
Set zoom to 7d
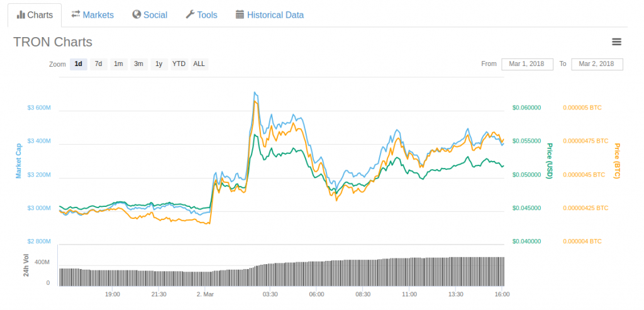click(98, 64)
